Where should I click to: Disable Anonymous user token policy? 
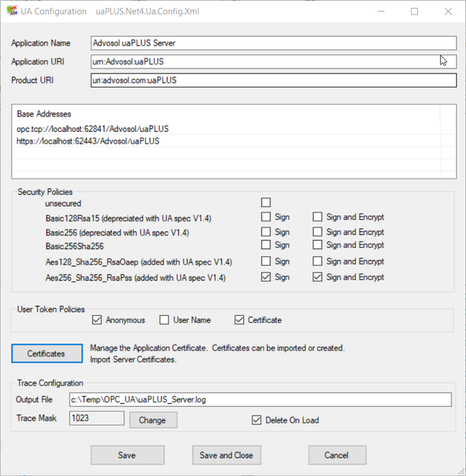[97, 320]
